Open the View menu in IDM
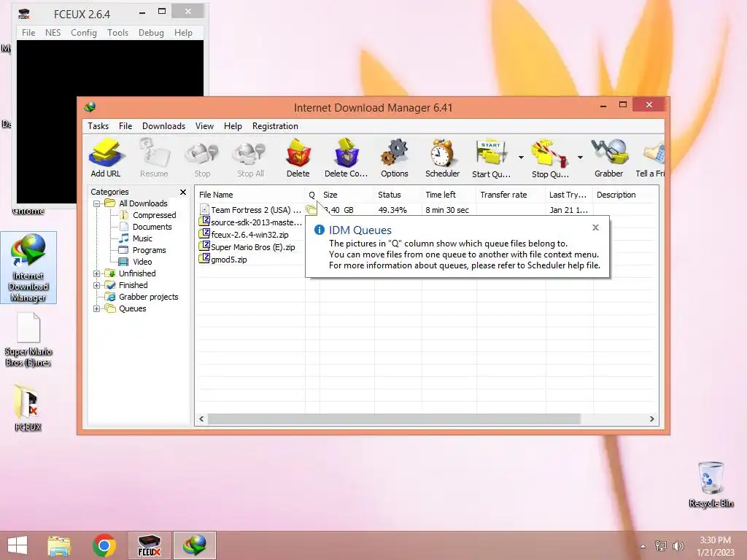The height and width of the screenshot is (560, 747). point(204,126)
